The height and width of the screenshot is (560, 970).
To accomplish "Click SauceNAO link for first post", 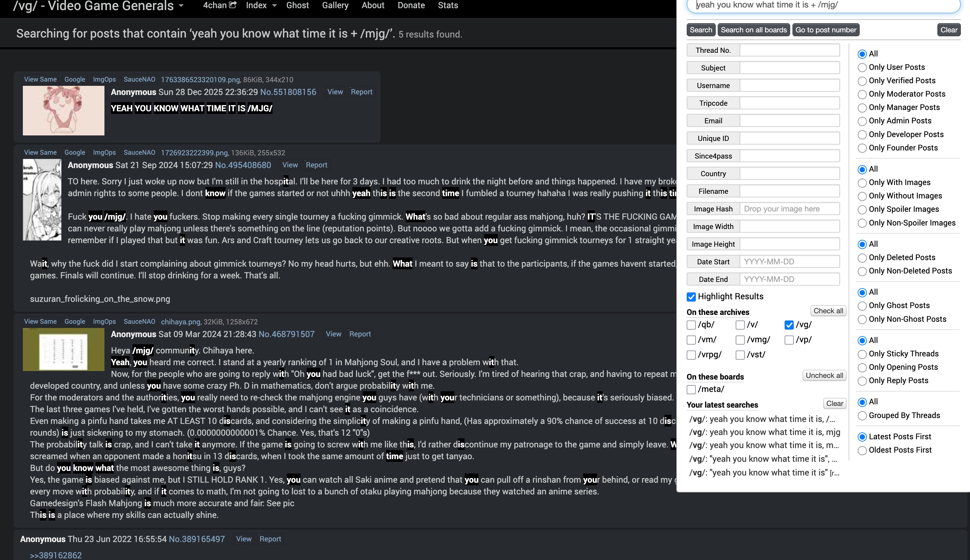I will tap(139, 80).
